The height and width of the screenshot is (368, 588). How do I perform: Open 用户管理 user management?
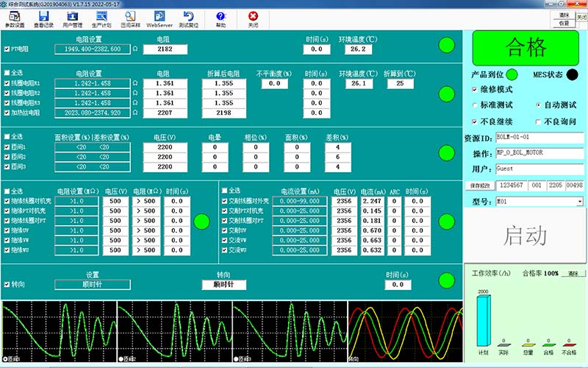pos(72,18)
